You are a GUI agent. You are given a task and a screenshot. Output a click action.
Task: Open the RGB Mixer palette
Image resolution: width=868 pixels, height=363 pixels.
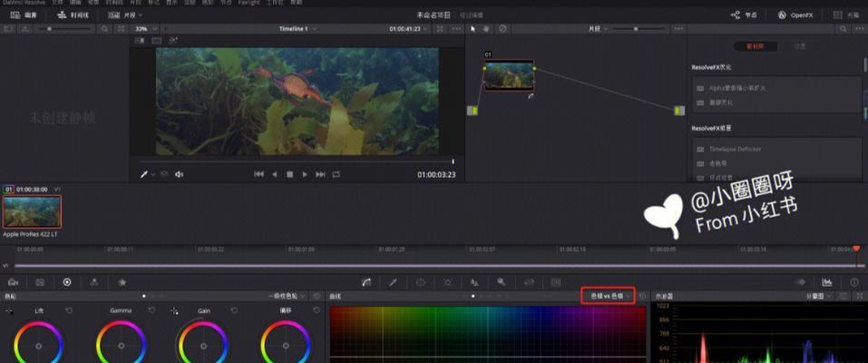pos(94,282)
